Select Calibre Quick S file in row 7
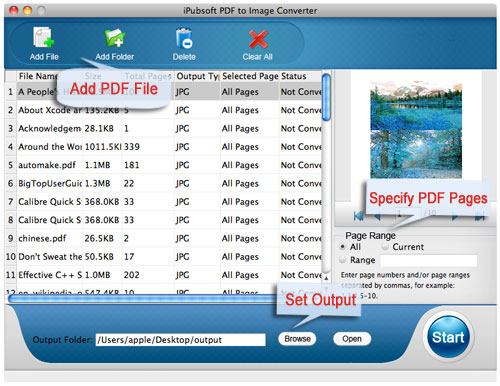The image size is (500, 386). coord(163,202)
